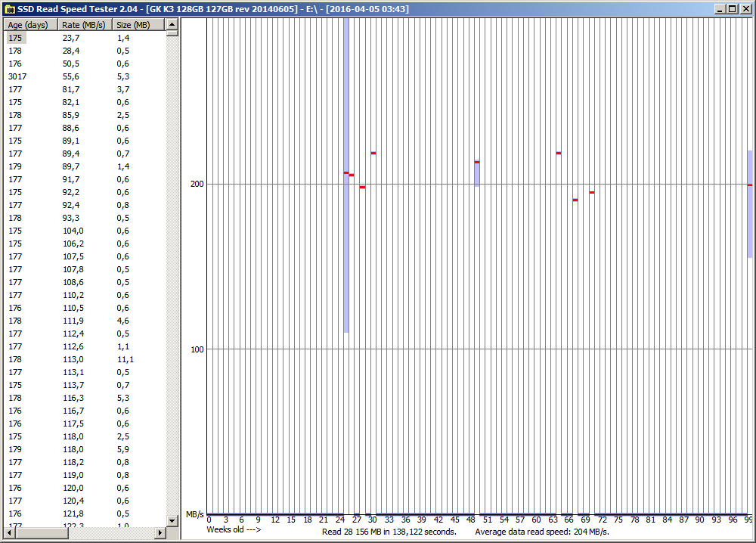Click the 'Weeks old --->' axis label
The image size is (756, 543).
[x=234, y=529]
